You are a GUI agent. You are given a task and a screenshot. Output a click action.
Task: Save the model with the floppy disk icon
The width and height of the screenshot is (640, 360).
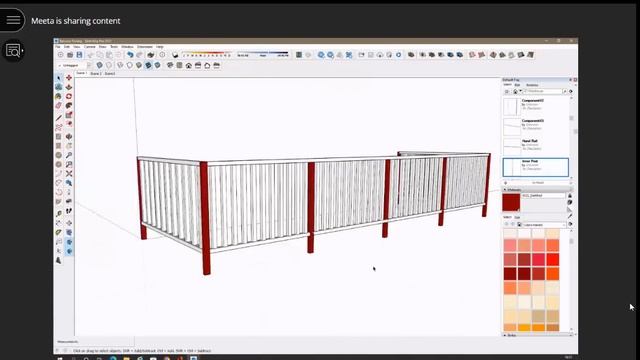[79, 55]
